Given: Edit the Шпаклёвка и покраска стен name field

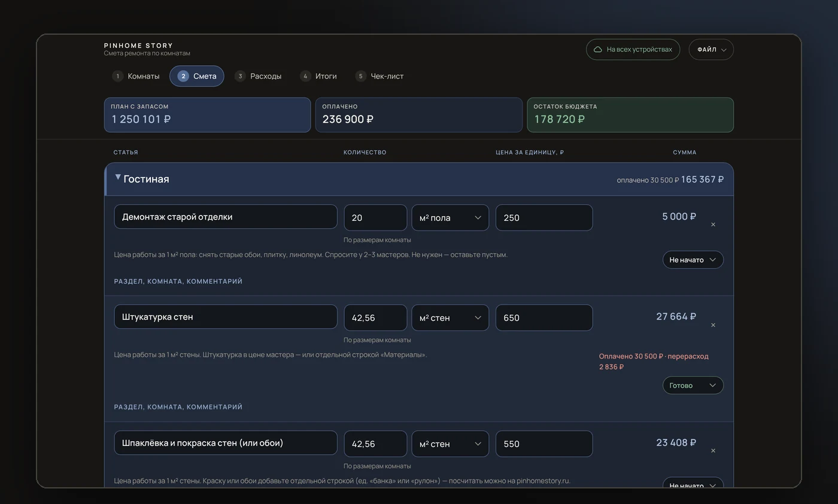Looking at the screenshot, I should click(x=226, y=443).
